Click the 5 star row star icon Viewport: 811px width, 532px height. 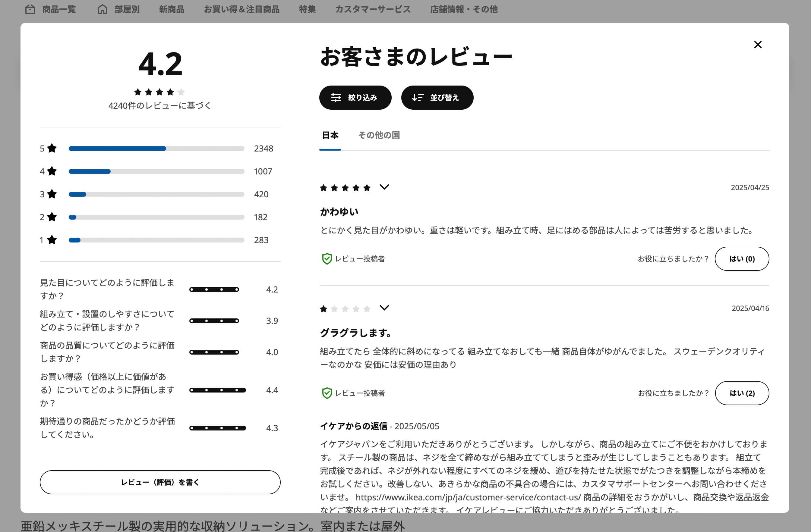[52, 148]
